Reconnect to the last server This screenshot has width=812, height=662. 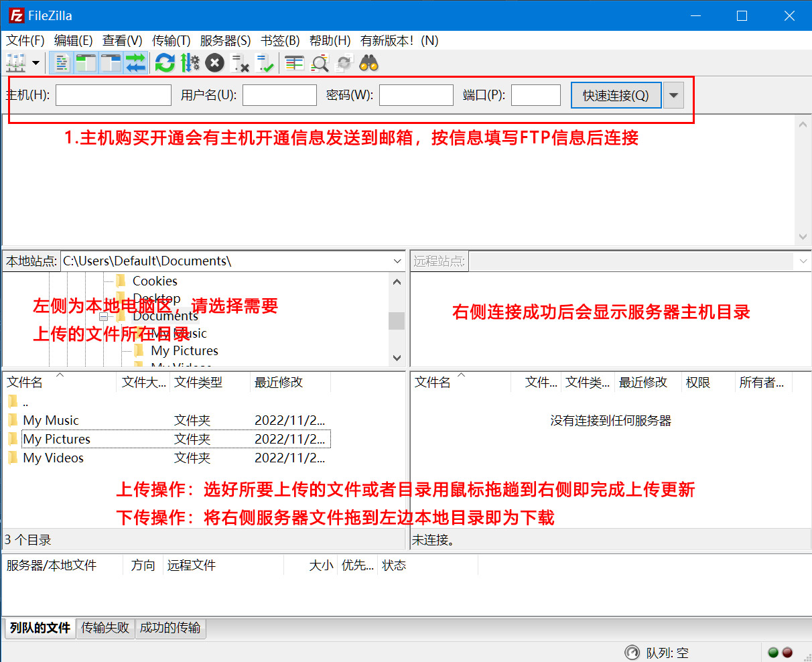click(x=265, y=64)
